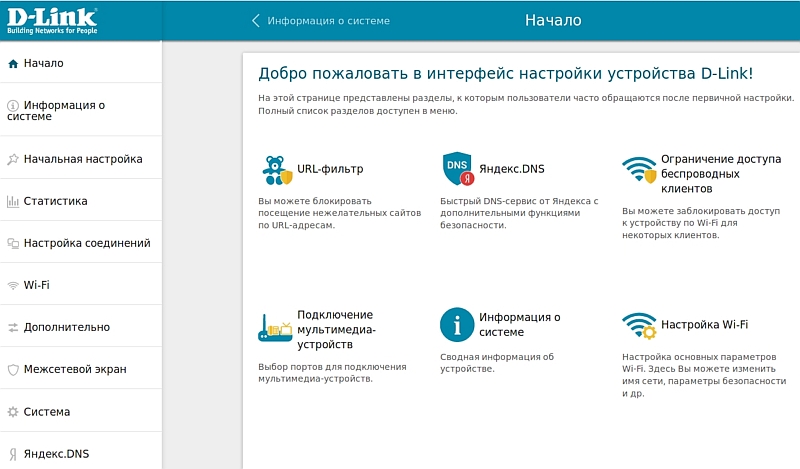Click the wireless client restriction Wi-Fi icon
Screen dimensions: 800x469
pos(638,171)
